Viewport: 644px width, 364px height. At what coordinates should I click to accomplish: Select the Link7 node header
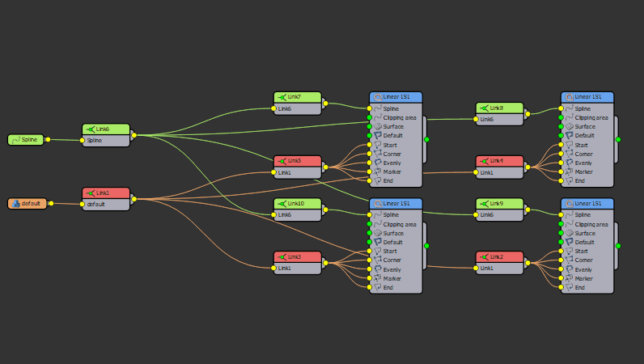(x=297, y=97)
